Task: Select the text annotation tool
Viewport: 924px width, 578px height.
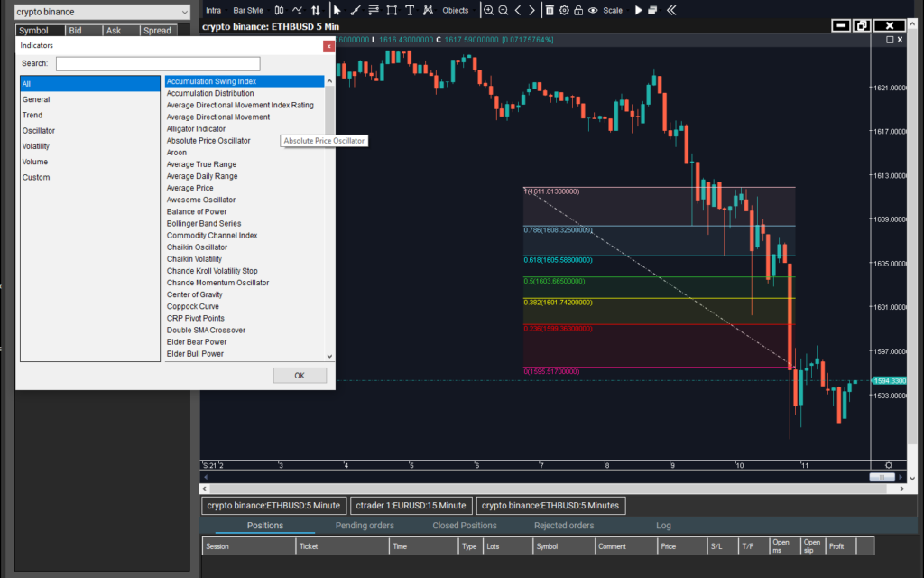Action: (410, 10)
